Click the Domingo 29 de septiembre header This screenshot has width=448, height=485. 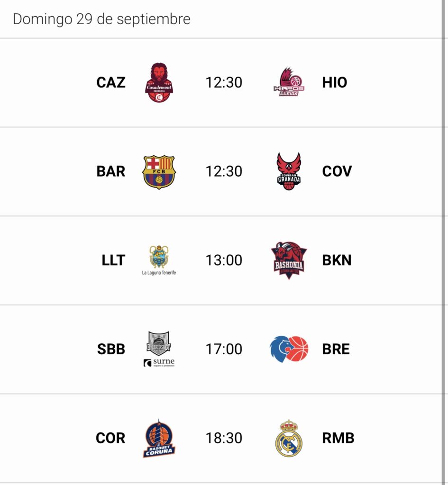coord(101,19)
